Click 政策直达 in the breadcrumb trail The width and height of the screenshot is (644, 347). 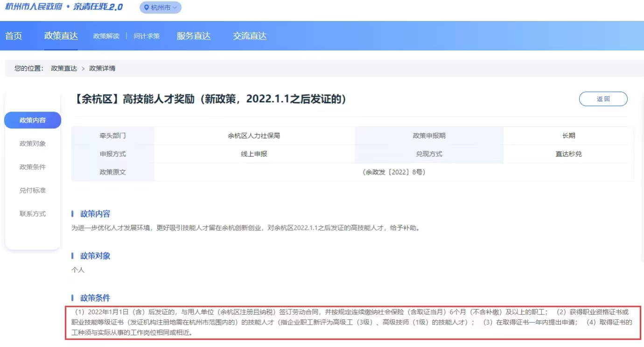(x=64, y=68)
